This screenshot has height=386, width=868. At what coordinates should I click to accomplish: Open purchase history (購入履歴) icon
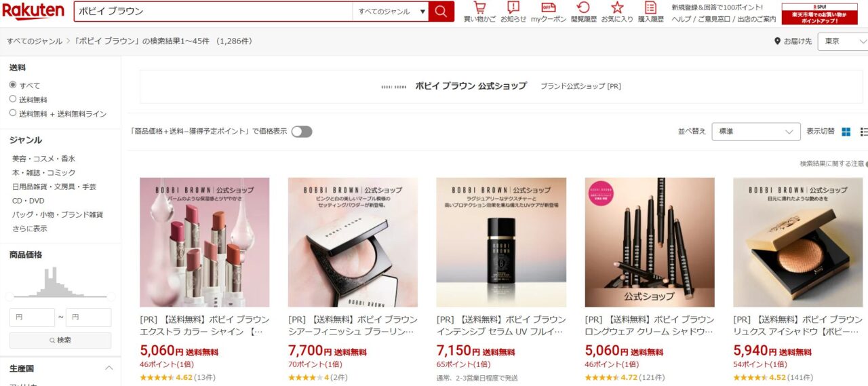[x=650, y=12]
